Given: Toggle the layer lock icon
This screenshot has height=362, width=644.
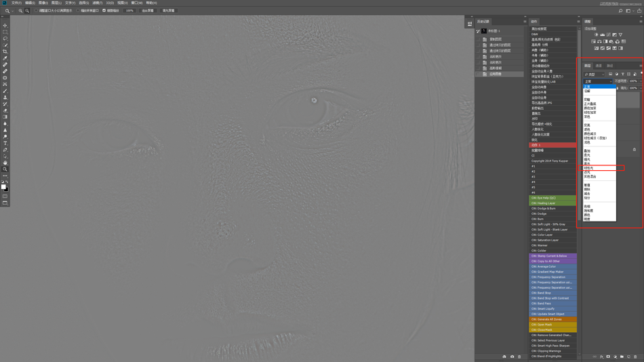Looking at the screenshot, I should pos(634,150).
